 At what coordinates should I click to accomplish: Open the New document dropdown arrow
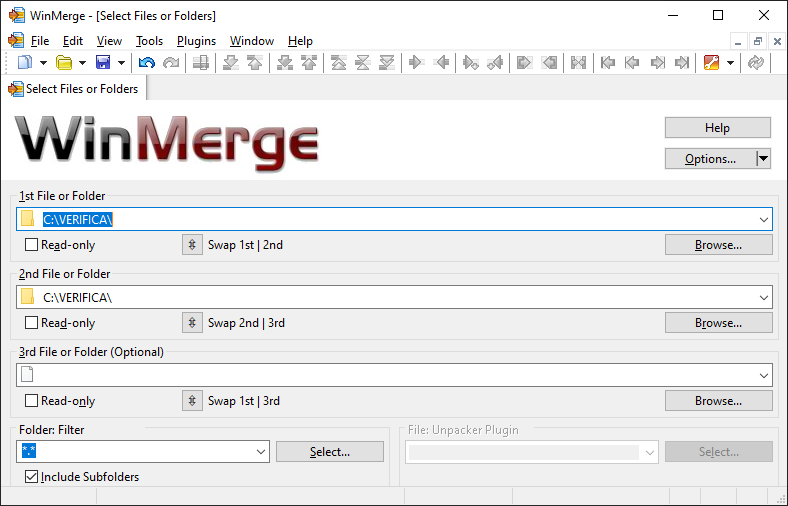pos(43,63)
